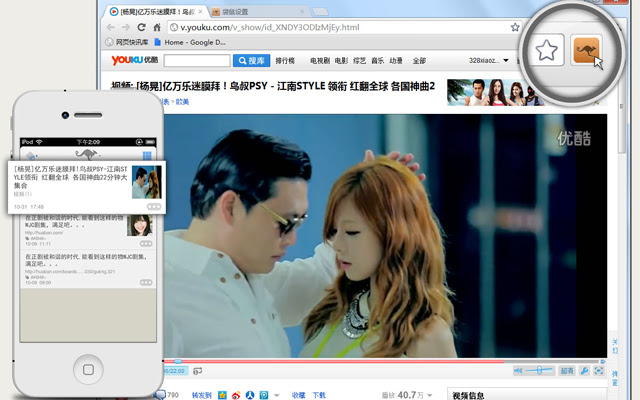
Task: Tap the highlighted PSY video card thumbnail
Action: point(147,182)
